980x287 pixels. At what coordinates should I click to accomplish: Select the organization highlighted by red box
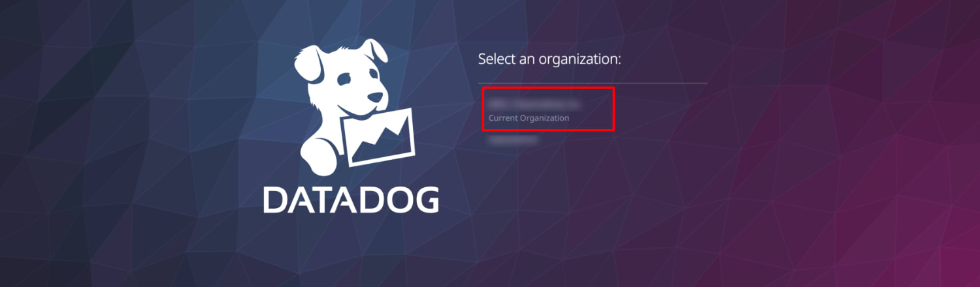coord(549,109)
